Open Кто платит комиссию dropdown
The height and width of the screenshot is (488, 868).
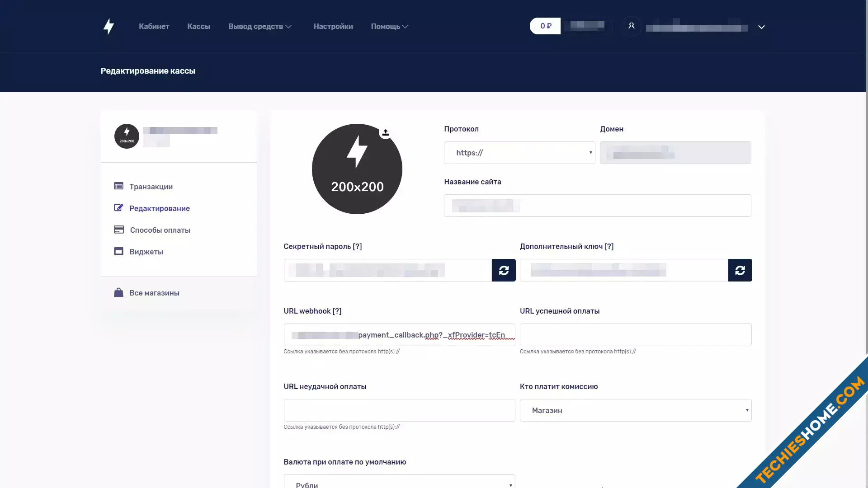(x=636, y=410)
